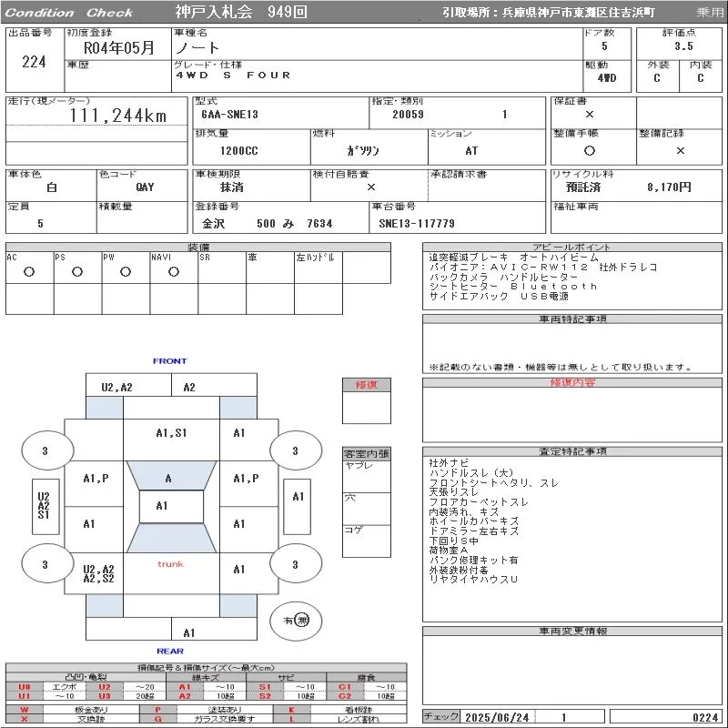Image resolution: width=728 pixels, height=728 pixels.
Task: Click the "W" 板金あり legend entry
Action: [25, 710]
